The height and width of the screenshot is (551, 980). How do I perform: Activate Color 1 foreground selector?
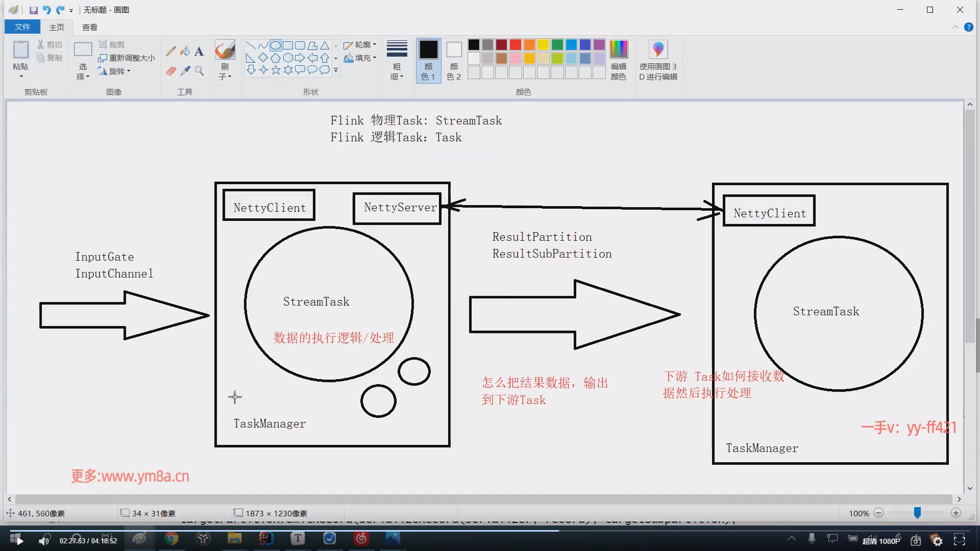coord(428,60)
